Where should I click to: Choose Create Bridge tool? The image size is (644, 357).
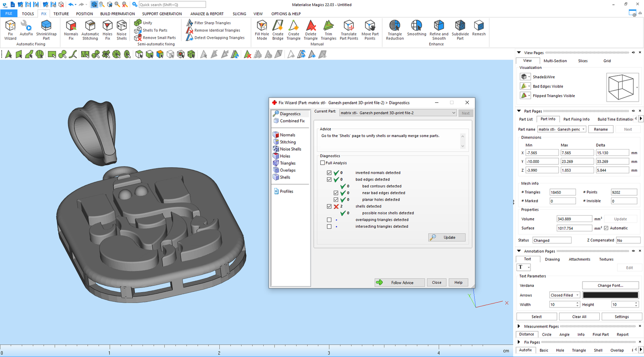(x=278, y=30)
